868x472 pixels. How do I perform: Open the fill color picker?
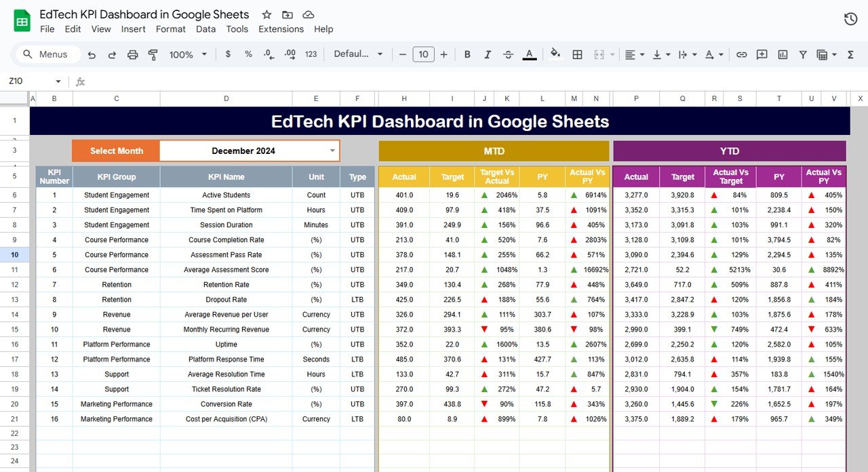555,54
